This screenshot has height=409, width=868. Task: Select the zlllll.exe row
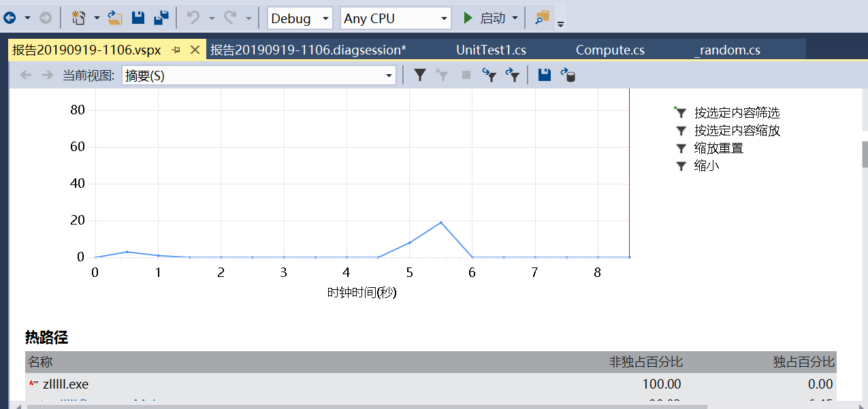431,384
